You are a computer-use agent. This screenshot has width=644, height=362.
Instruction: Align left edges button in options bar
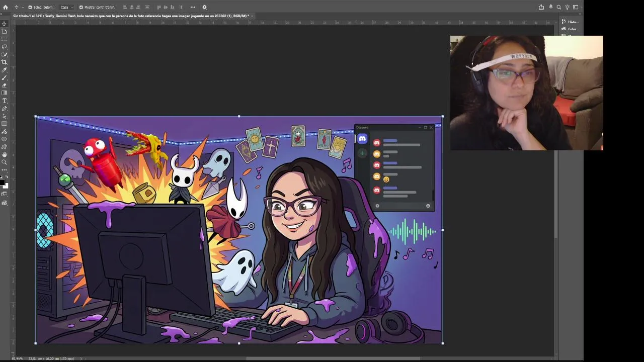[125, 7]
